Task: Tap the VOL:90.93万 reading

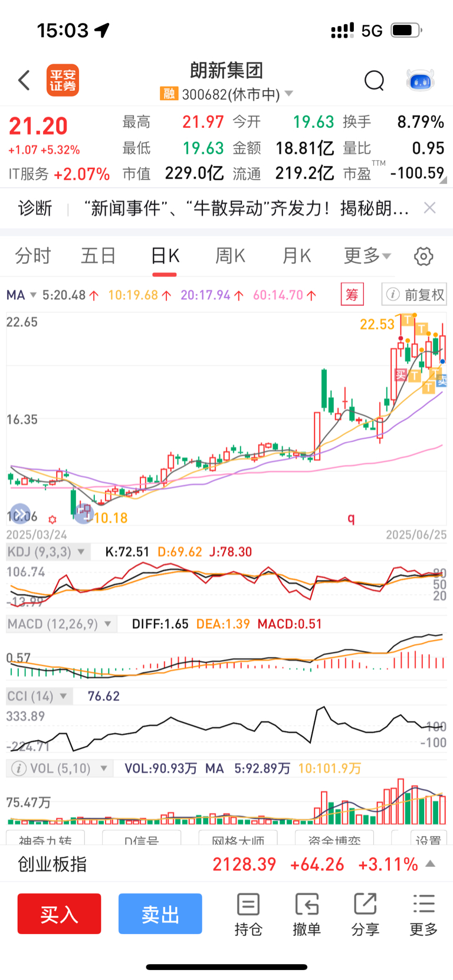Action: click(160, 768)
